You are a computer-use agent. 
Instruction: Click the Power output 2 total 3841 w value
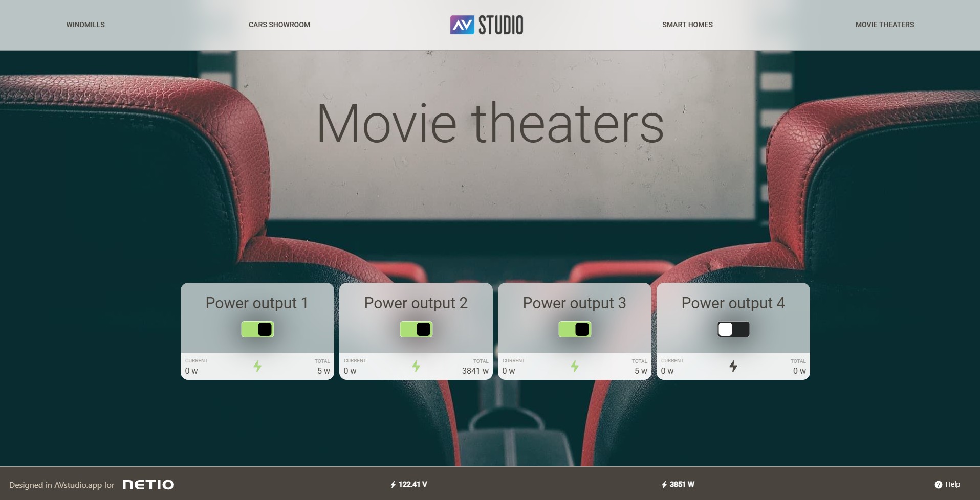tap(475, 371)
